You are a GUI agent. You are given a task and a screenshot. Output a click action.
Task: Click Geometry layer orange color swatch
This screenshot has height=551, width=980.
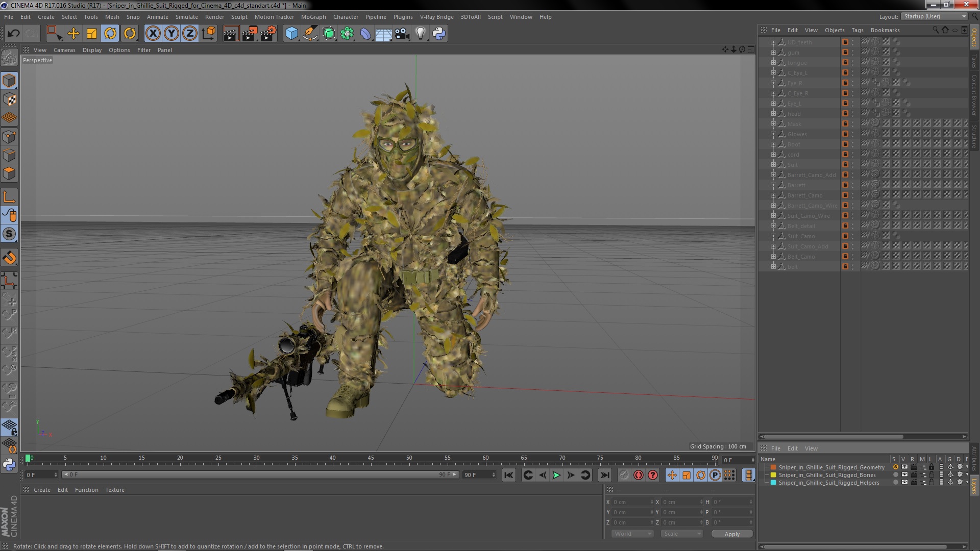click(773, 467)
